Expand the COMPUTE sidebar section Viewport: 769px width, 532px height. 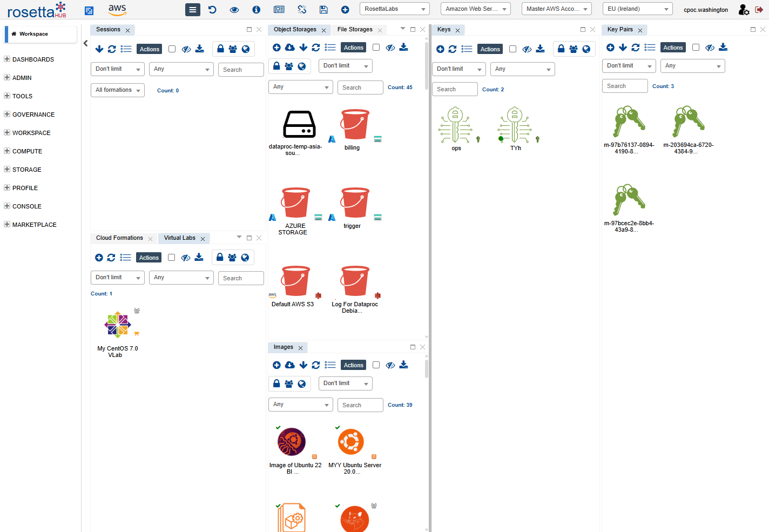[27, 151]
